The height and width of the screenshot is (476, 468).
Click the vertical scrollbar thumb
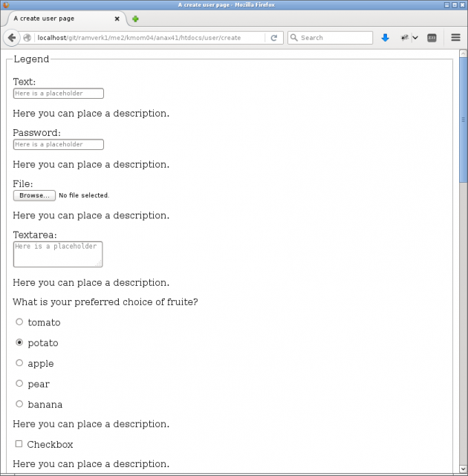(463, 120)
